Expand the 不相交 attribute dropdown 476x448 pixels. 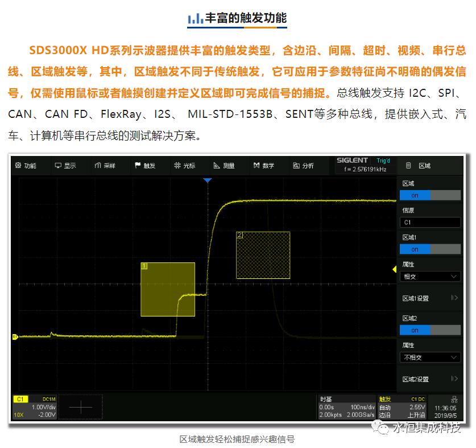(x=430, y=357)
